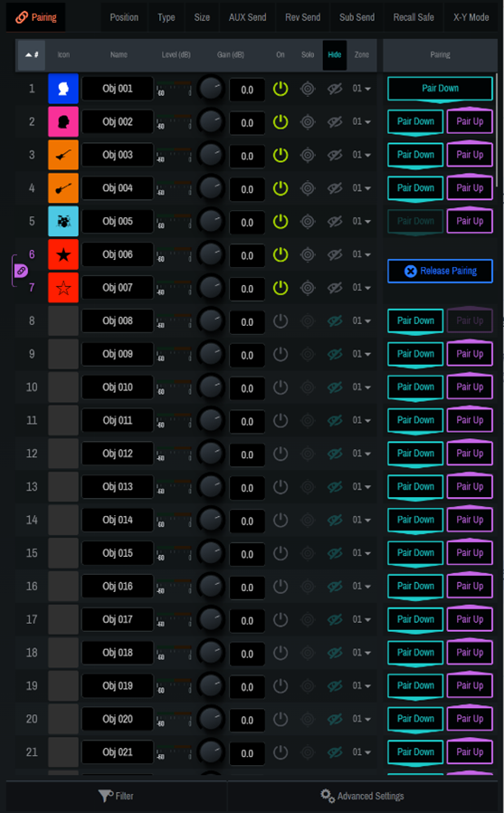
Task: Select the orange guitar icon for Obj 004
Action: point(63,188)
